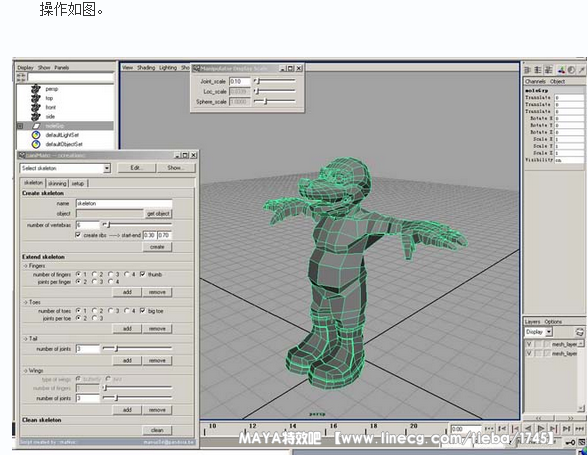Click the moleGrp transform icon in outliner

pos(36,126)
